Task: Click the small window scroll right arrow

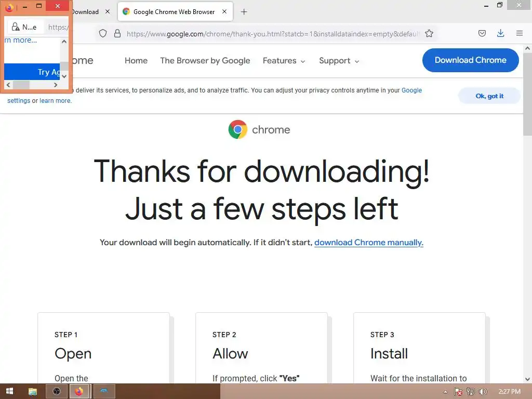Action: [x=56, y=85]
